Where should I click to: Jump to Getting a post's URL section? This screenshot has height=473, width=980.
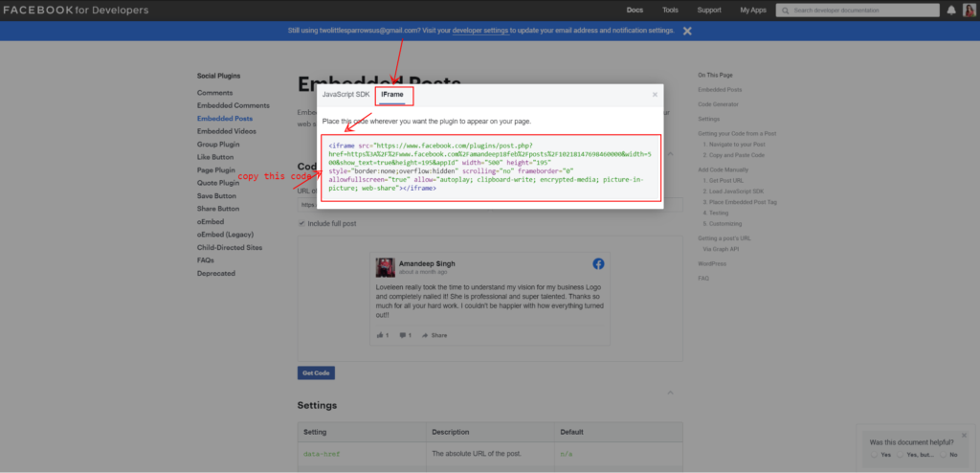(724, 238)
